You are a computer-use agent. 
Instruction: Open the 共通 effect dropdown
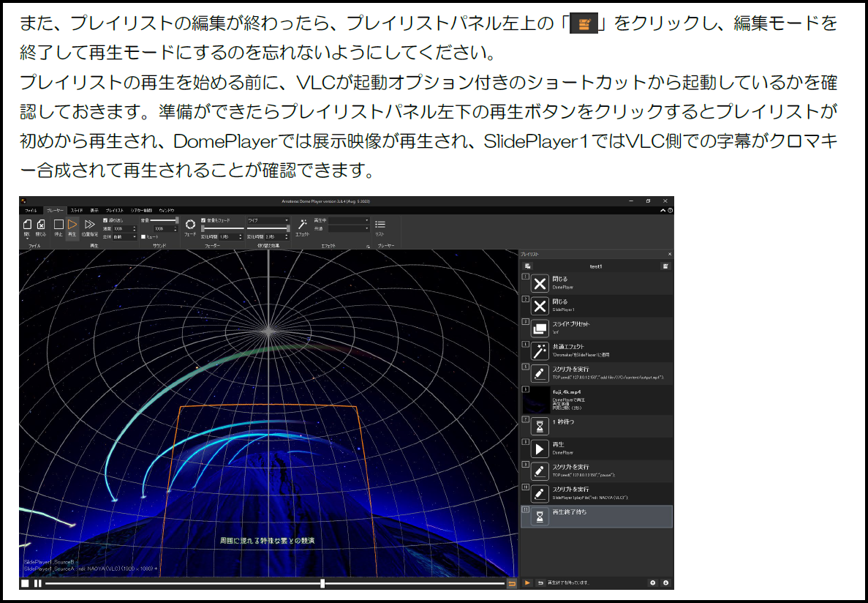pos(349,228)
